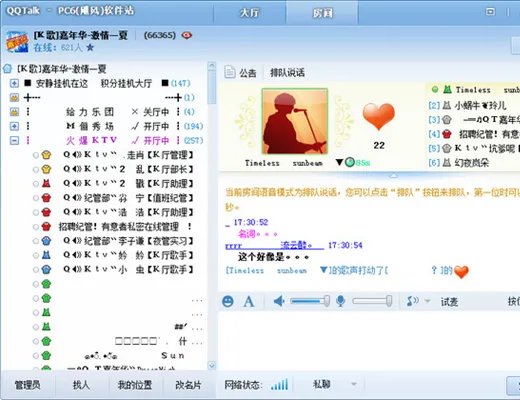Select root node [K歌]嘉年华-激情一夏
520x400 pixels.
pos(61,69)
